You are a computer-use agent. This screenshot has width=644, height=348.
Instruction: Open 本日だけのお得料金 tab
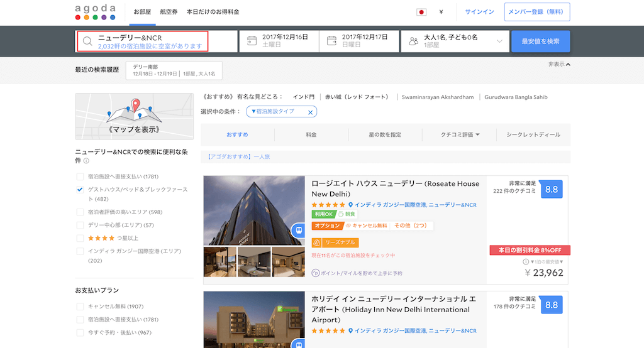[x=213, y=12]
